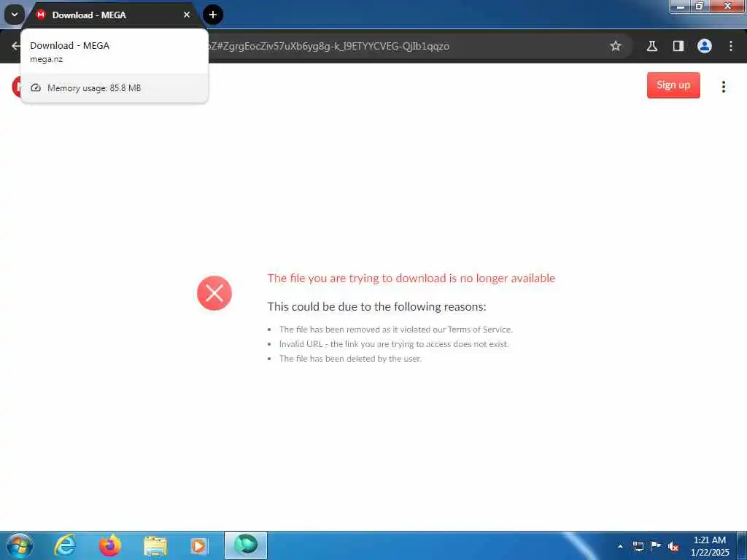Click 'This could be due to the following reasons' text
The width and height of the screenshot is (747, 560).
[376, 306]
